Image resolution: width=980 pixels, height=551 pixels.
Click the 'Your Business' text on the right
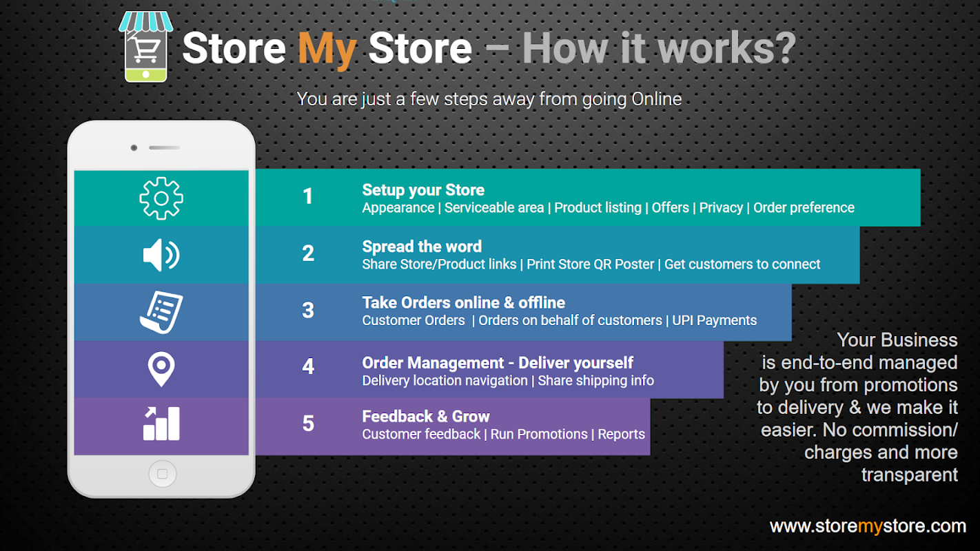(x=897, y=340)
